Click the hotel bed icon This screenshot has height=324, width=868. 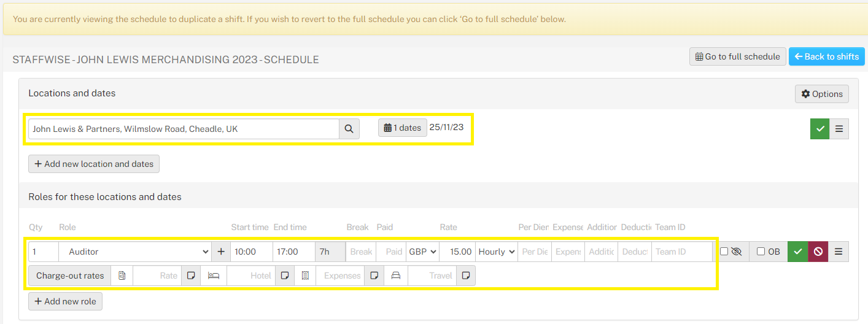pyautogui.click(x=214, y=276)
